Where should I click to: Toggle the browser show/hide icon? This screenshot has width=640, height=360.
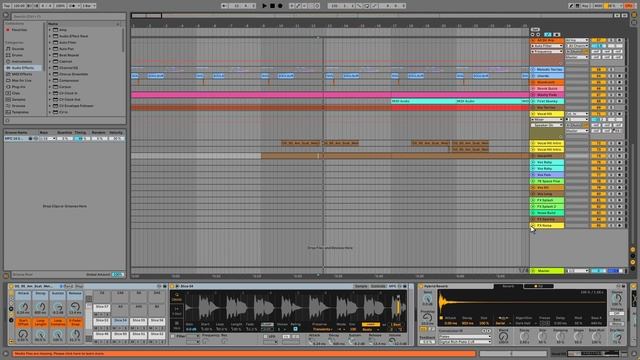pos(6,16)
